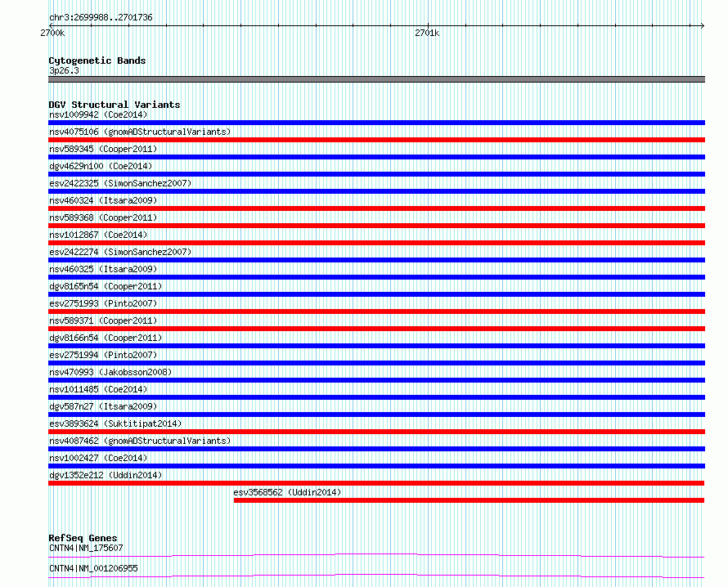Open dgv8165n54 (Cooper2011) variant
This screenshot has height=587, width=728.
[106, 286]
